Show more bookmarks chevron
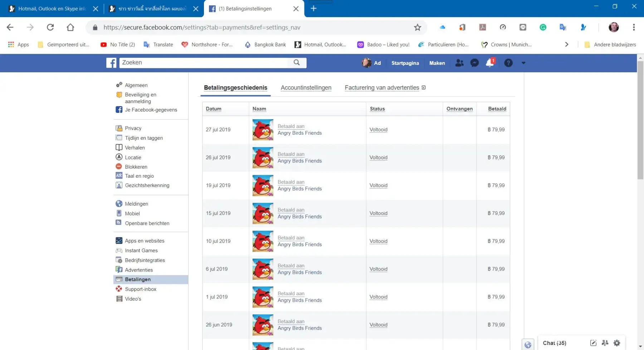 tap(566, 44)
